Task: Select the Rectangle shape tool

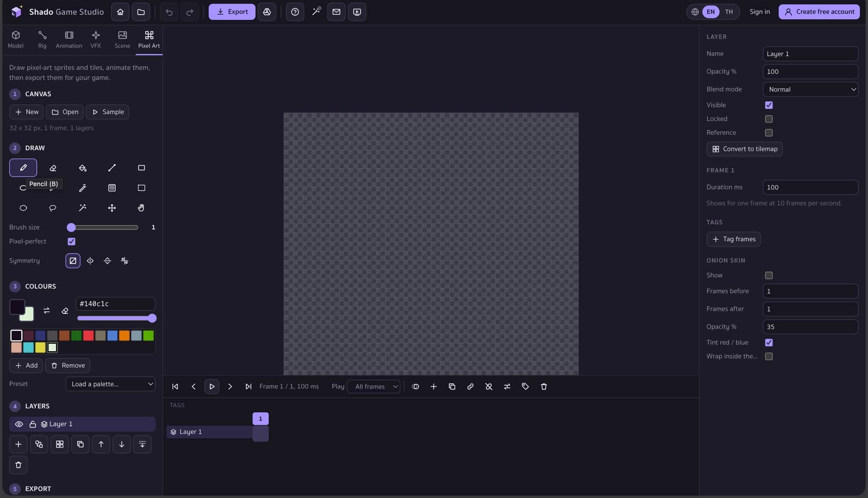Action: pos(141,168)
